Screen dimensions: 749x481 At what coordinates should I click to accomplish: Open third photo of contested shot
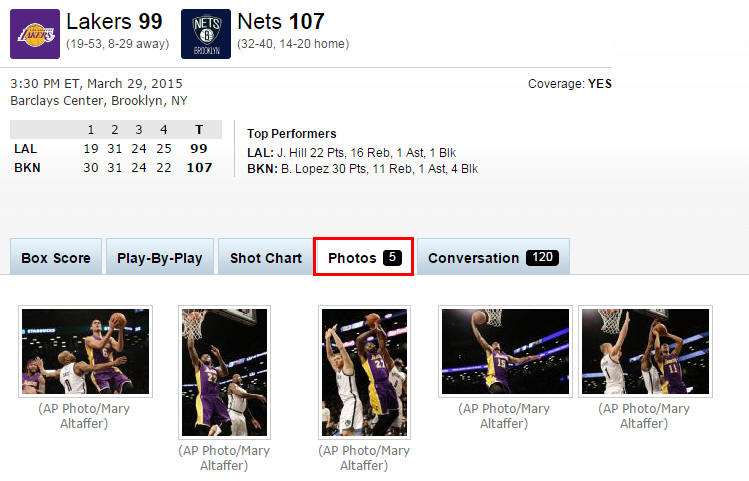coord(364,373)
